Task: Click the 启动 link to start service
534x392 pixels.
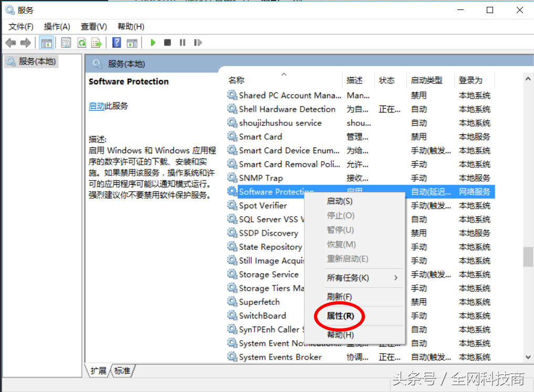Action: pos(97,106)
